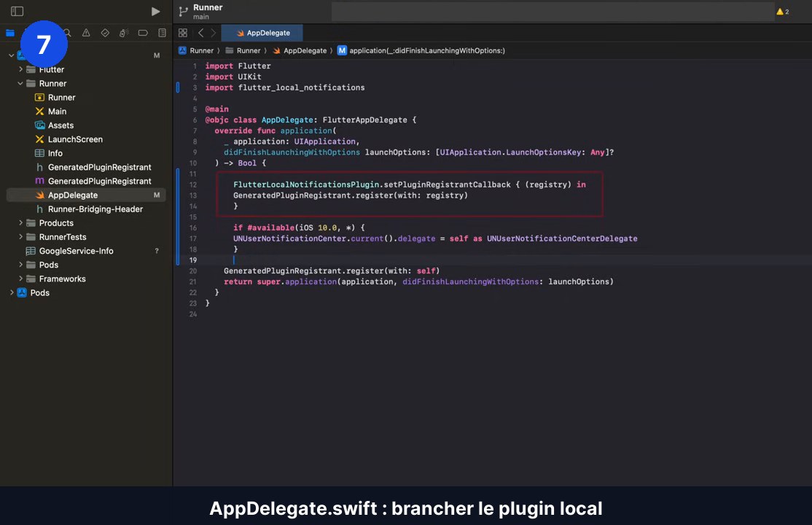Run the Runner scheme with play button
812x525 pixels.
point(155,12)
